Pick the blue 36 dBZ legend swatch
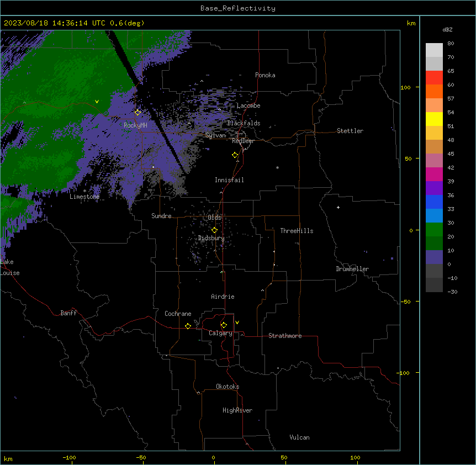Viewport: 476px width, 465px height. pos(434,202)
